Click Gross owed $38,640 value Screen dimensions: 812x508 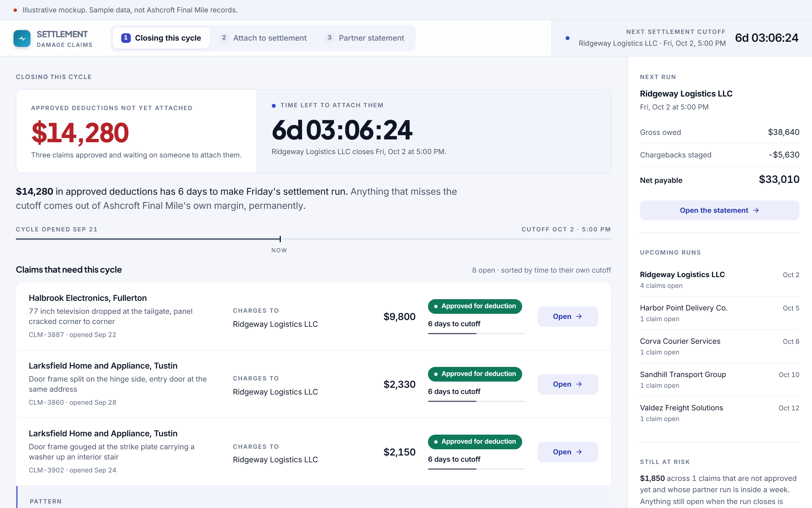pos(784,132)
